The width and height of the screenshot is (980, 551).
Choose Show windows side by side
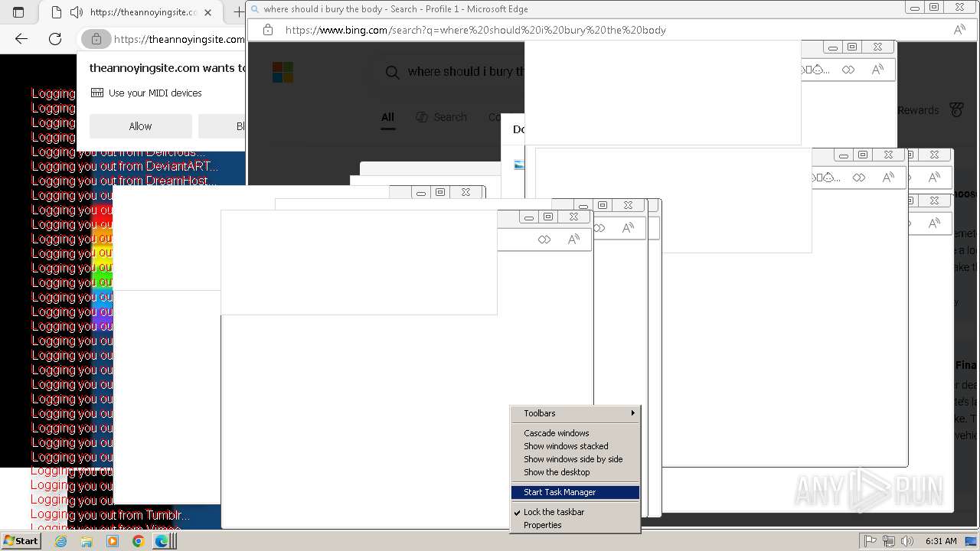click(575, 459)
